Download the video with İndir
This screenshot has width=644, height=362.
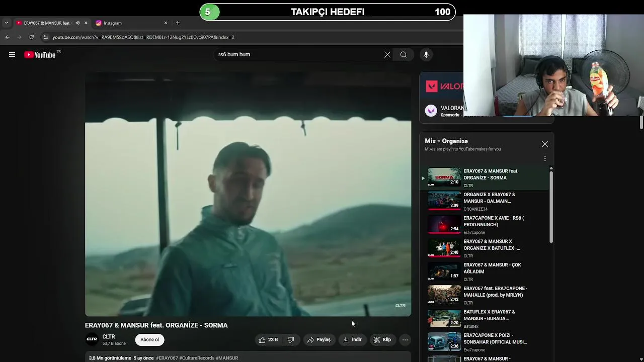[x=352, y=340]
